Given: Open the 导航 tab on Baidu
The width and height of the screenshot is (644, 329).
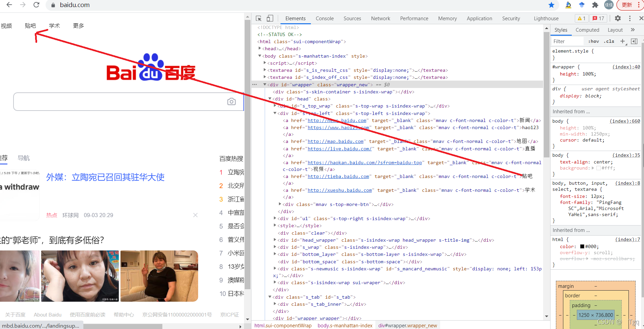Looking at the screenshot, I should [24, 158].
